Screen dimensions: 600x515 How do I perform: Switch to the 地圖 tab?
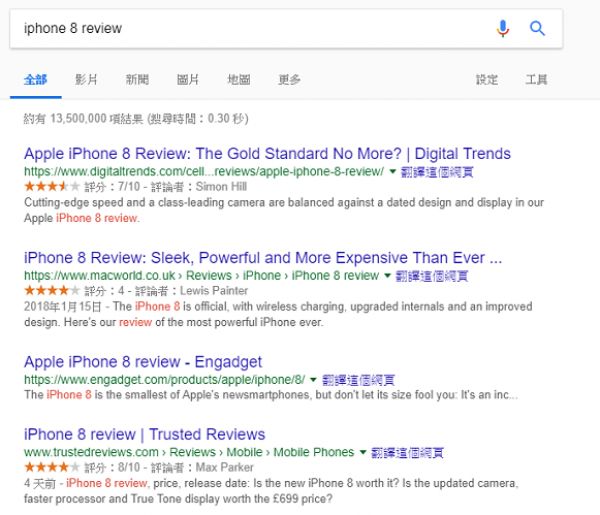(239, 80)
